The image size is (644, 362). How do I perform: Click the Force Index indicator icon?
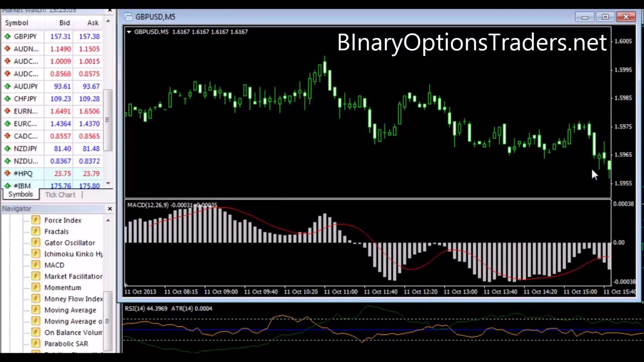click(x=36, y=220)
